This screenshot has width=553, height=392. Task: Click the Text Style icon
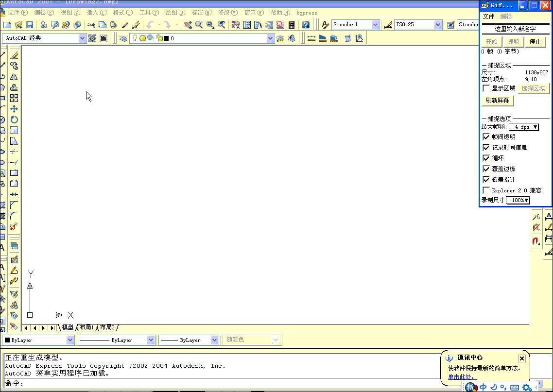coord(325,25)
